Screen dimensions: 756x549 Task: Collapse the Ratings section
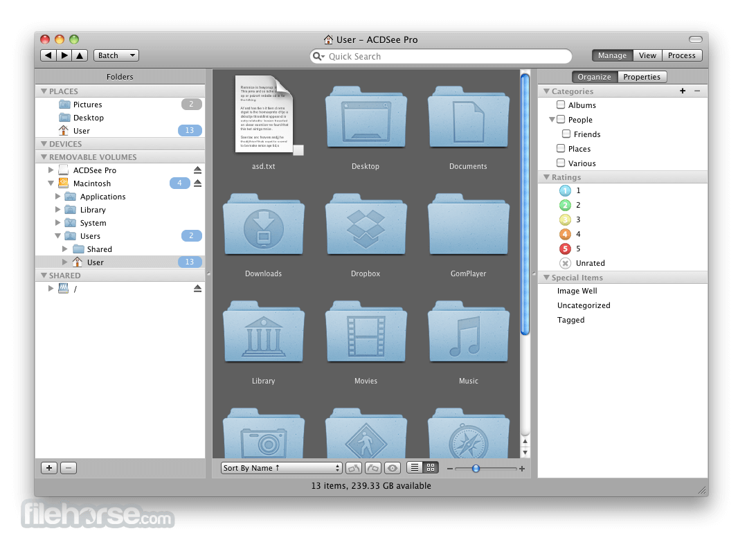click(546, 177)
